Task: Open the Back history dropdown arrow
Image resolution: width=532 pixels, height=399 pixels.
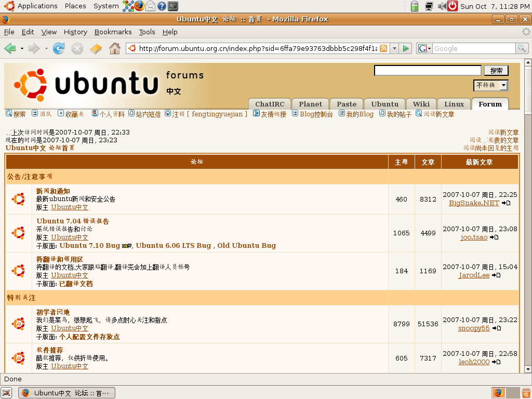Action: 22,48
